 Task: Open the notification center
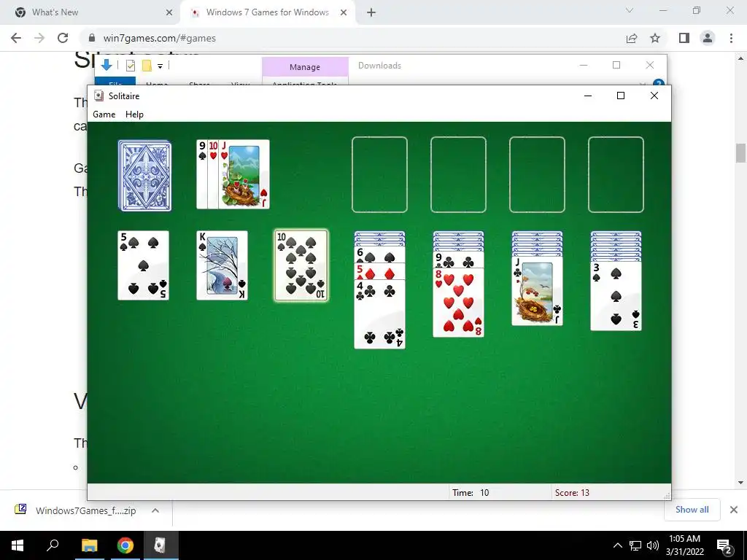pos(724,545)
